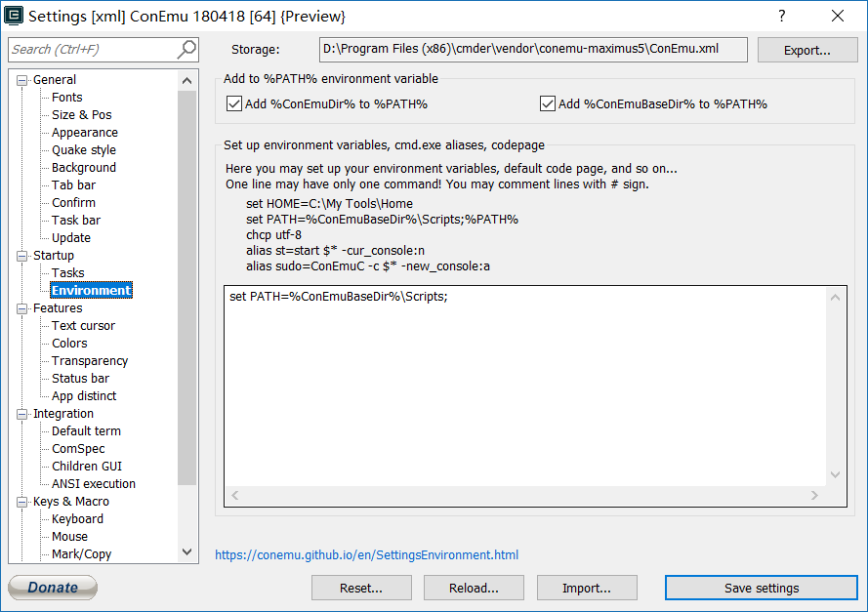Collapse the Startup tree node

[22, 256]
